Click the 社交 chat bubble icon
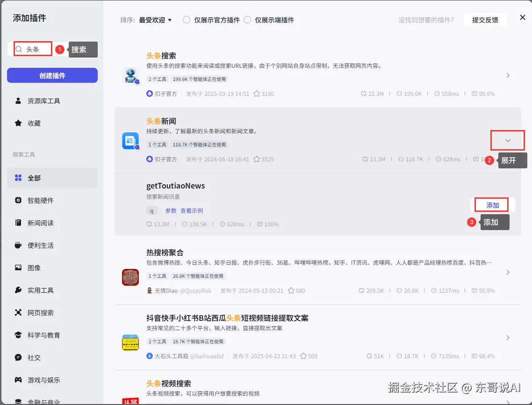The width and height of the screenshot is (532, 405). [x=18, y=357]
